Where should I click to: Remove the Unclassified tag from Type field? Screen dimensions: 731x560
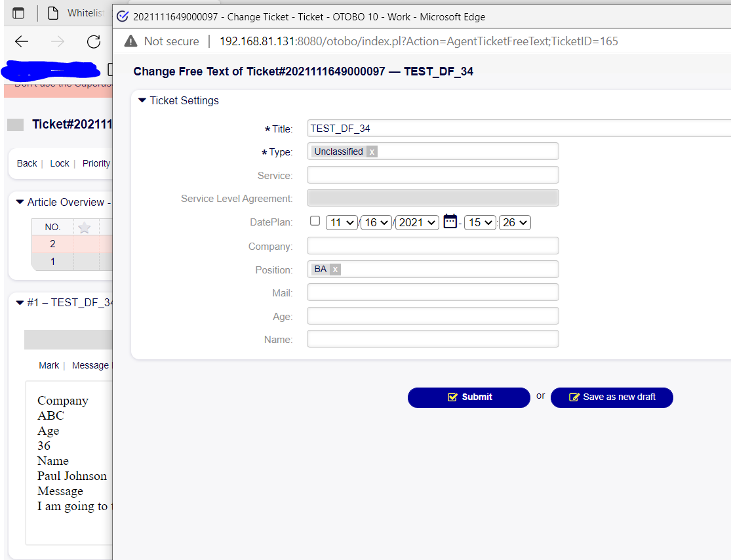372,151
